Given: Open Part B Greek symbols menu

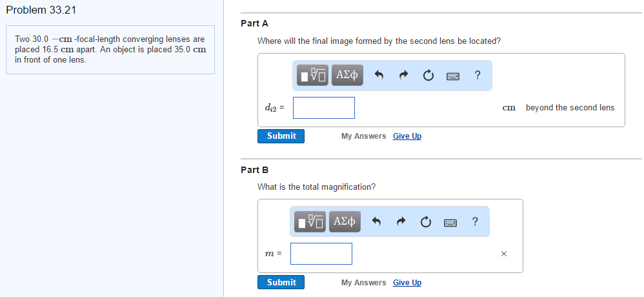Looking at the screenshot, I should [x=345, y=222].
